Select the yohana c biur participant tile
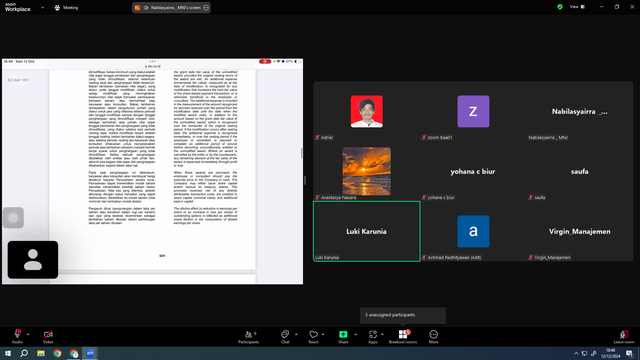This screenshot has width=640, height=360. coord(473,171)
